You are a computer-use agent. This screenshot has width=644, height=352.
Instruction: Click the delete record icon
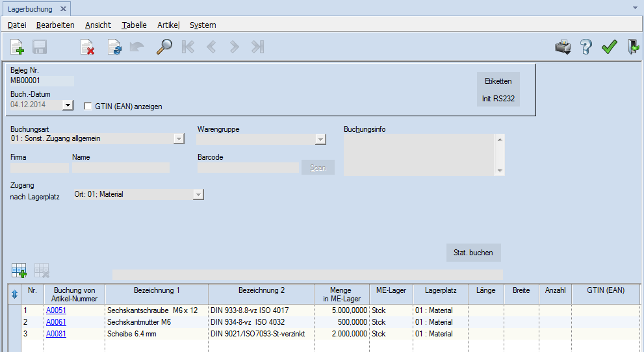pyautogui.click(x=87, y=47)
